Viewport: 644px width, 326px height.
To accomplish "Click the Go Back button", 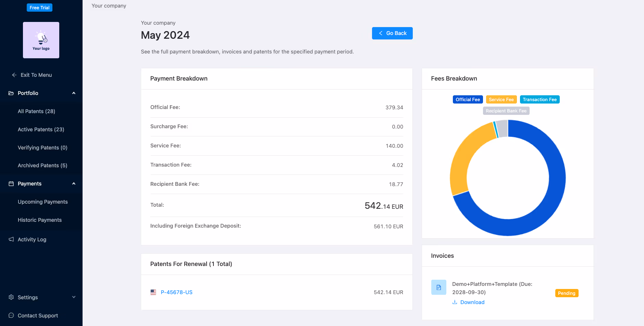I will (392, 33).
